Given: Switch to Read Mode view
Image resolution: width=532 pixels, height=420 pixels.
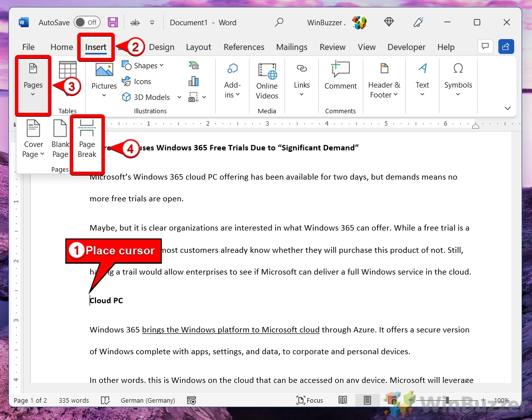Looking at the screenshot, I should tap(342, 400).
